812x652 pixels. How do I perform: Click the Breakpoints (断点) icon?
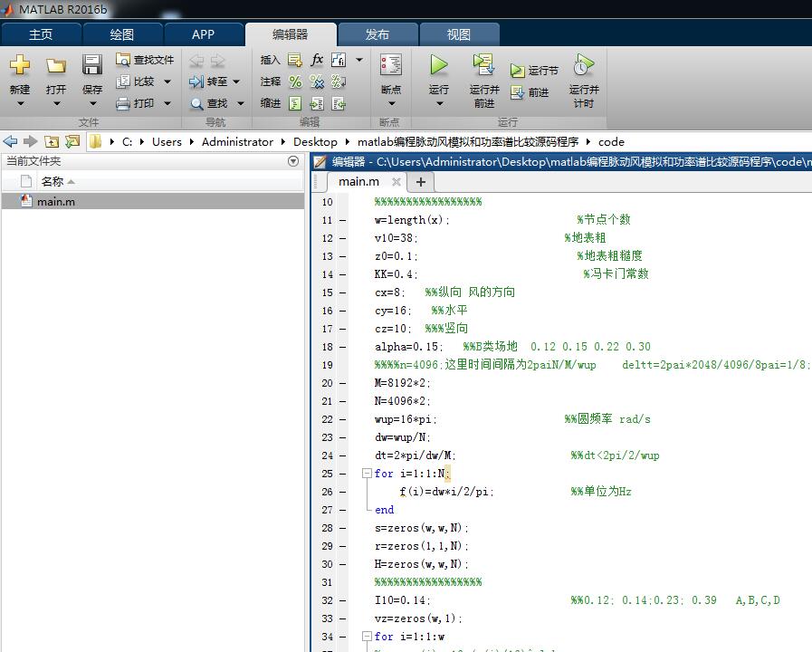(391, 65)
